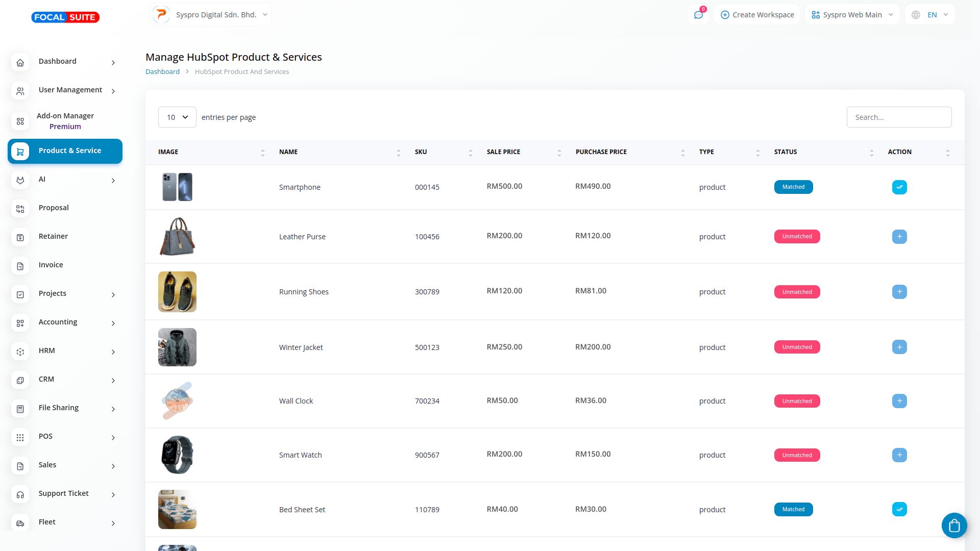Click plus action icon for Leather Purse
The image size is (980, 551).
tap(899, 237)
